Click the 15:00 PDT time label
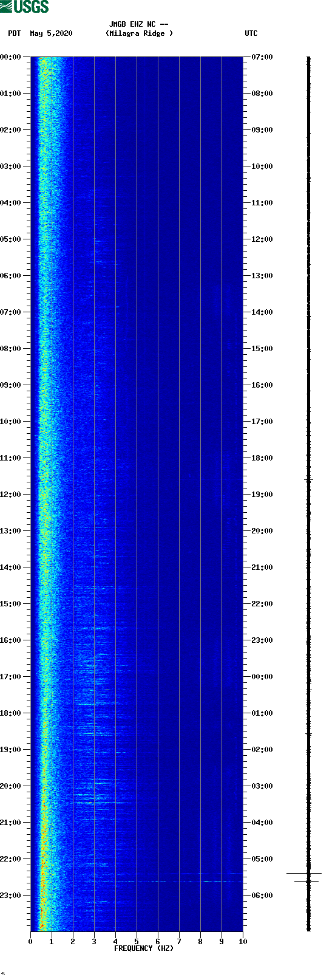The image size is (335, 980). pyautogui.click(x=11, y=604)
